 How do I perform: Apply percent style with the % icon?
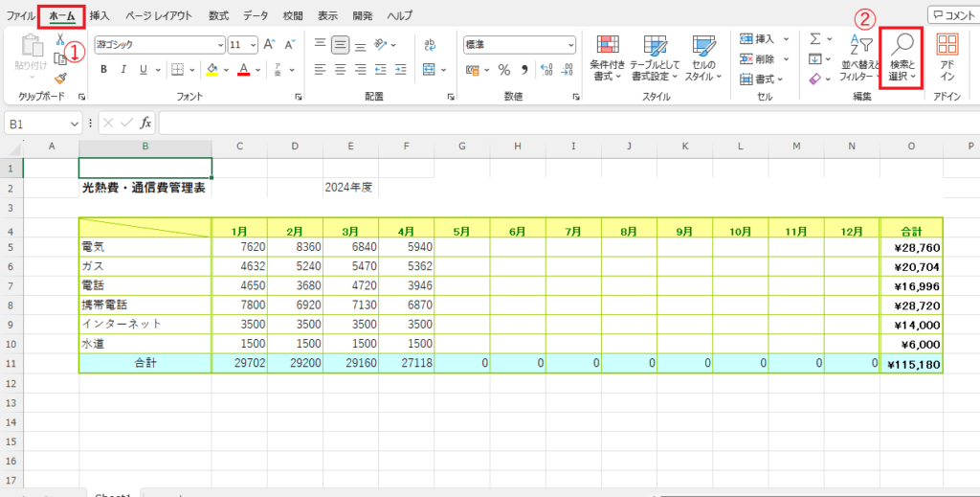(503, 70)
